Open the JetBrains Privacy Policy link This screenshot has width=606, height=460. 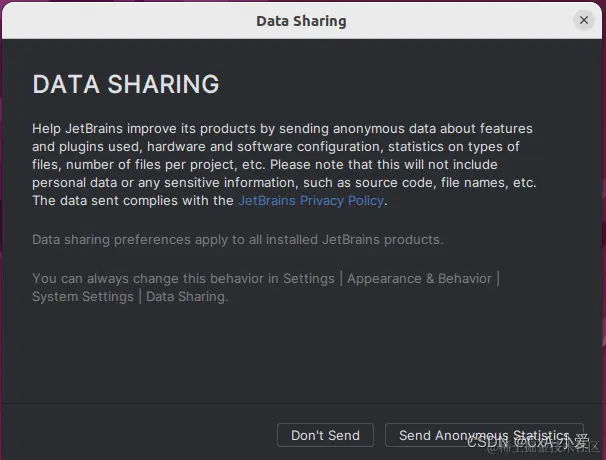[311, 201]
